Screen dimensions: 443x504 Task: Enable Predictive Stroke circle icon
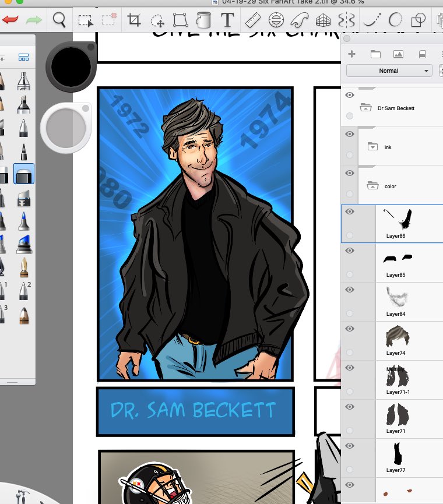[395, 20]
